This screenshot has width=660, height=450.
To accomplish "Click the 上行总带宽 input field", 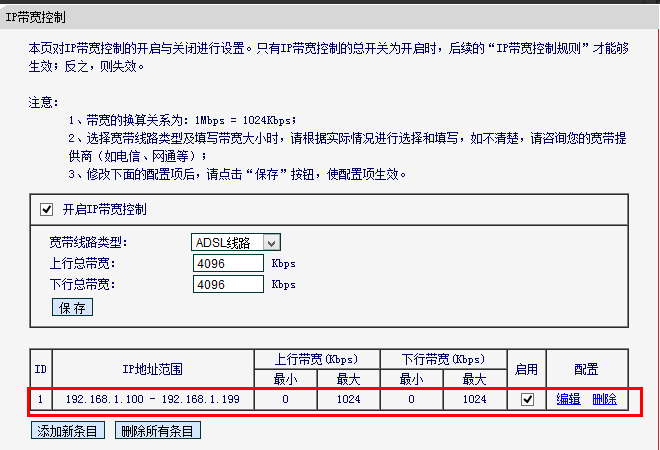I will 228,263.
